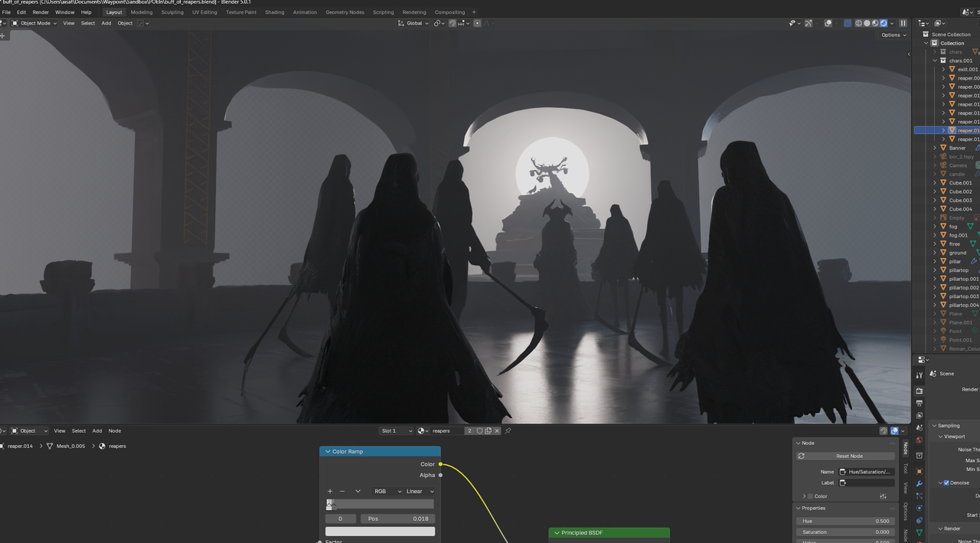The width and height of the screenshot is (980, 543).
Task: Switch to the Shading workspace tab
Action: 275,12
